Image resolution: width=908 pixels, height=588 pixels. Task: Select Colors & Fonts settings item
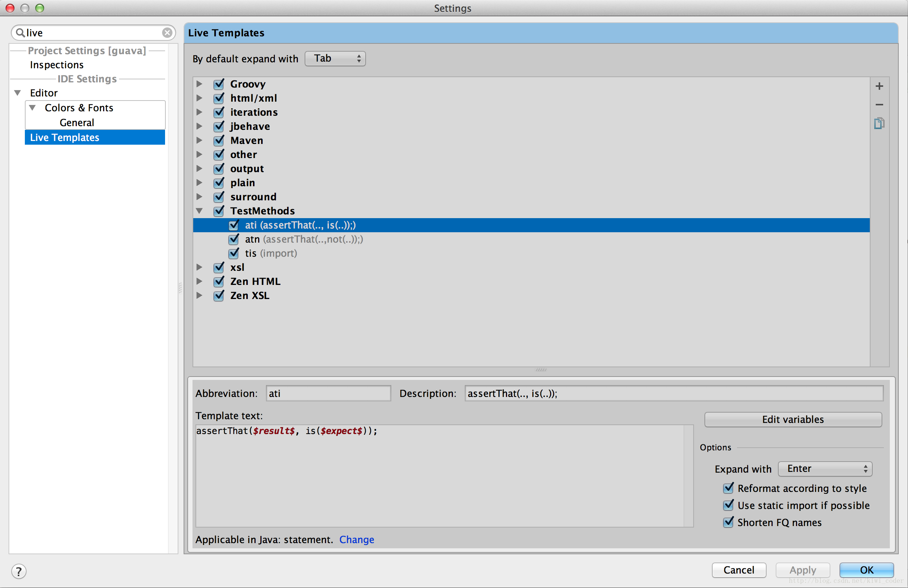[79, 108]
